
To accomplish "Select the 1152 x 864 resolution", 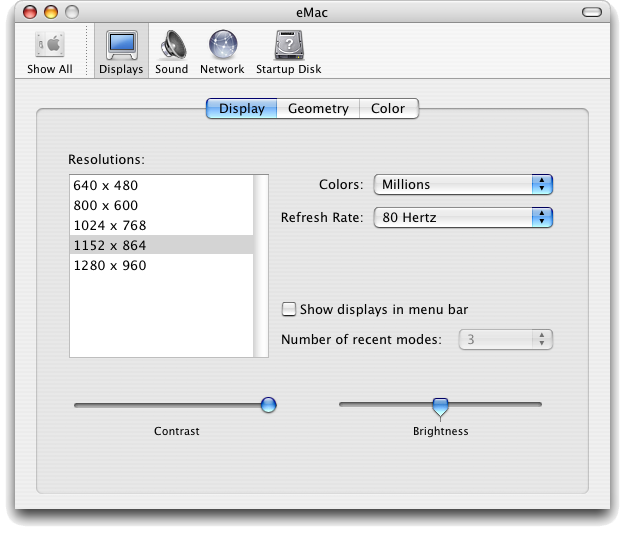I will [161, 245].
